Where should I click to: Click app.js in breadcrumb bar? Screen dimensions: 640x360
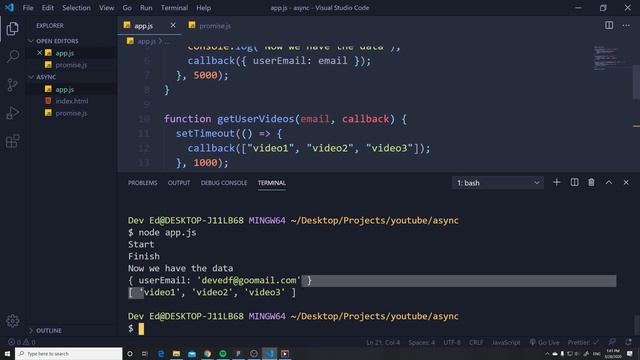[x=146, y=41]
